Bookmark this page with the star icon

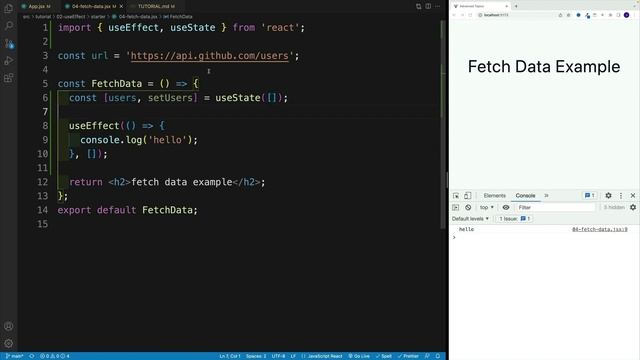[x=568, y=15]
